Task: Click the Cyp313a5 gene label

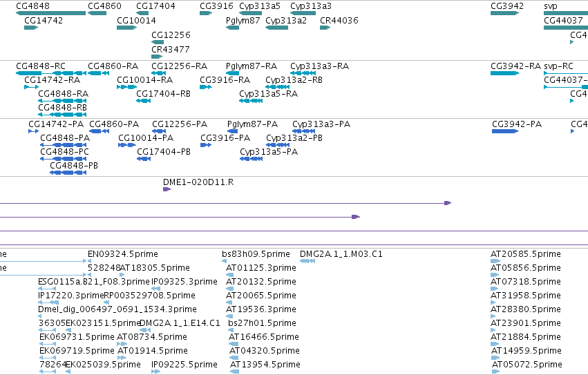Action: pyautogui.click(x=260, y=6)
